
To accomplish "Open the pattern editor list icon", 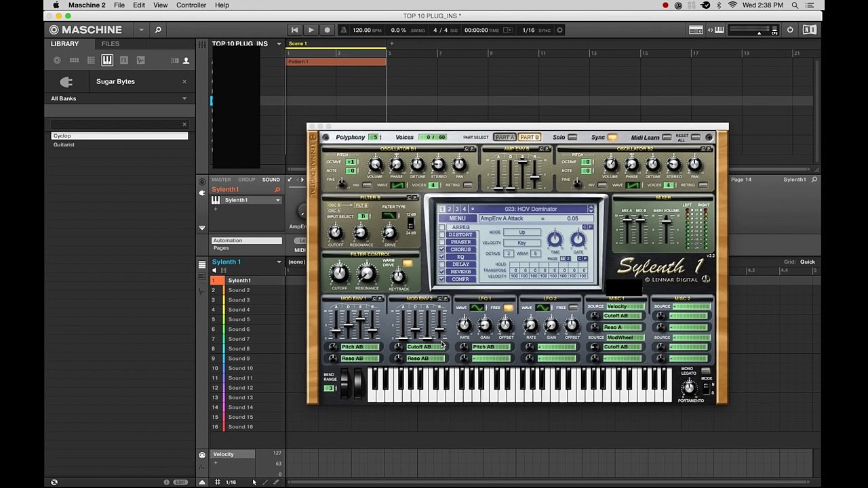I will pyautogui.click(x=201, y=264).
